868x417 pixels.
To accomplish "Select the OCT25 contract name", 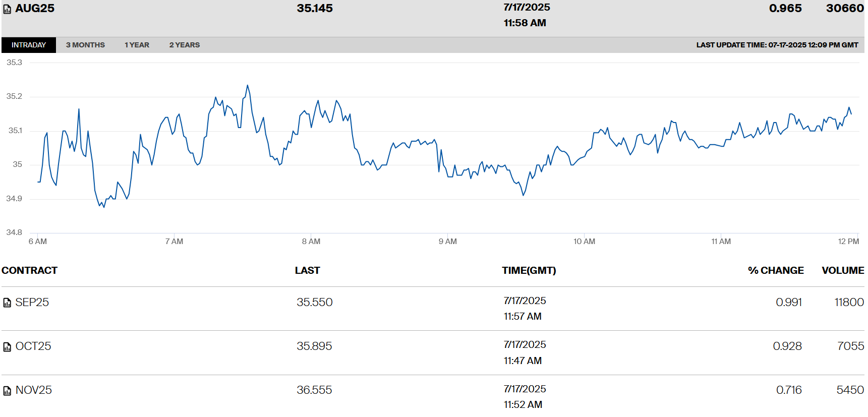I will tap(33, 346).
